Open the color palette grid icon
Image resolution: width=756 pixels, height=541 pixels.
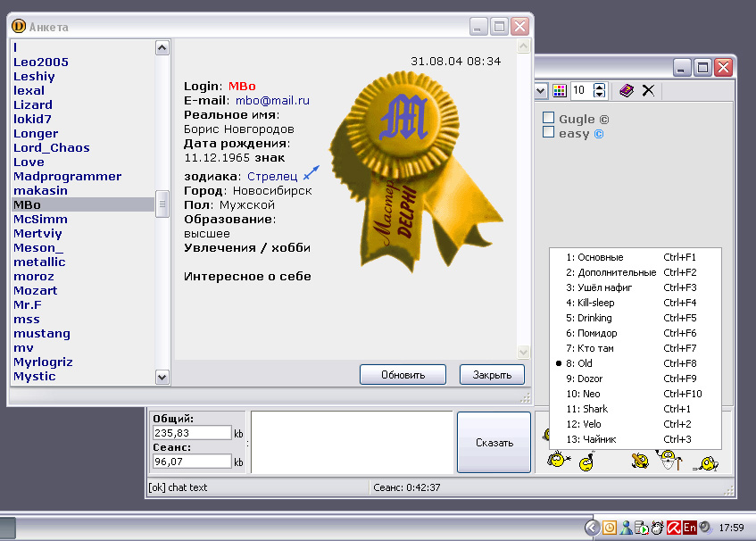click(x=560, y=91)
